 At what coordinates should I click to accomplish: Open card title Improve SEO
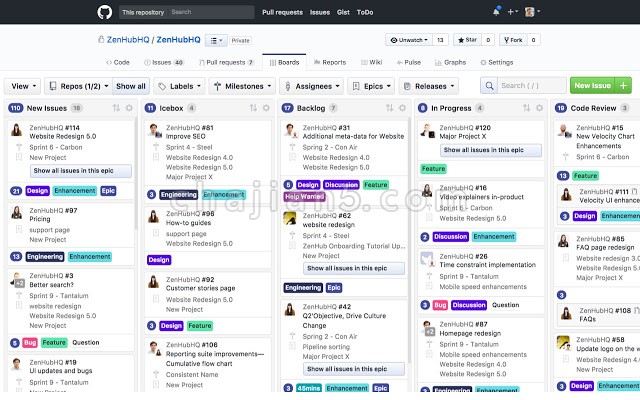pos(186,136)
